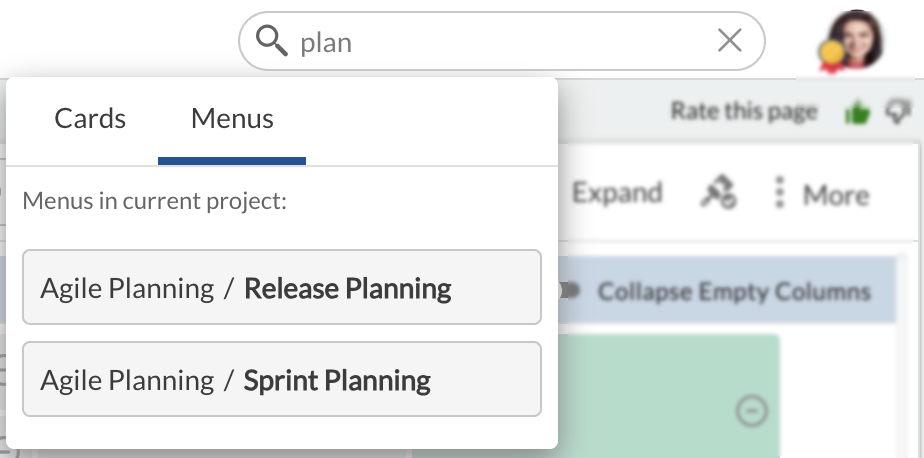The image size is (924, 458).
Task: Click the gold award badge on avatar
Action: pos(829,55)
